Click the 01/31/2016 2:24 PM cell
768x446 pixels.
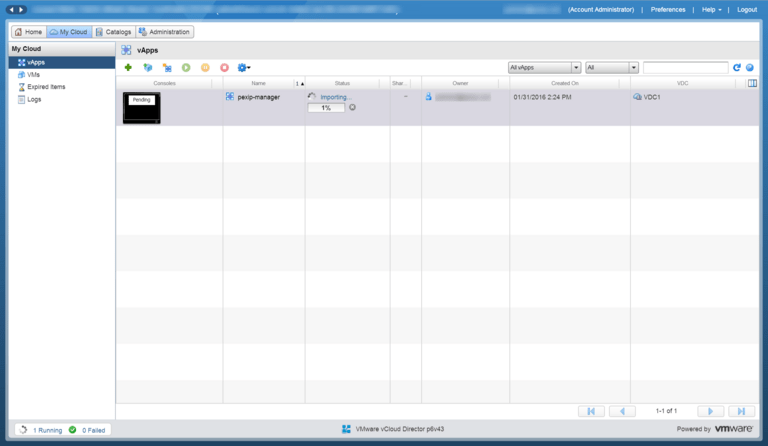(542, 97)
